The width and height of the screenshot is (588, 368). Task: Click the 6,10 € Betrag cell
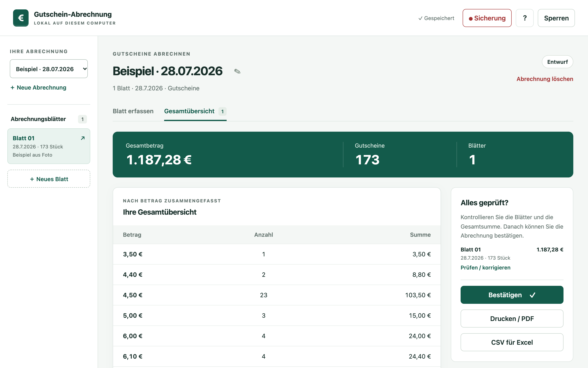coord(133,356)
